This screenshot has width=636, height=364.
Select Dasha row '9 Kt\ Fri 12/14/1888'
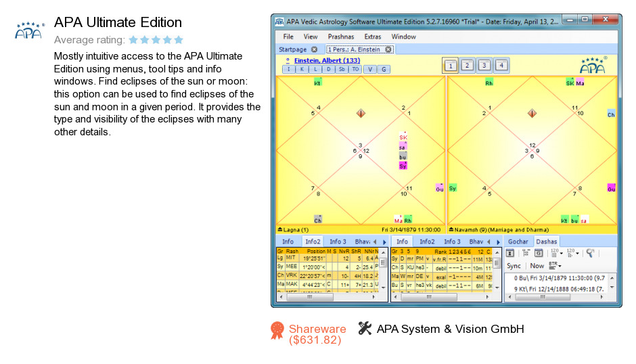(560, 289)
